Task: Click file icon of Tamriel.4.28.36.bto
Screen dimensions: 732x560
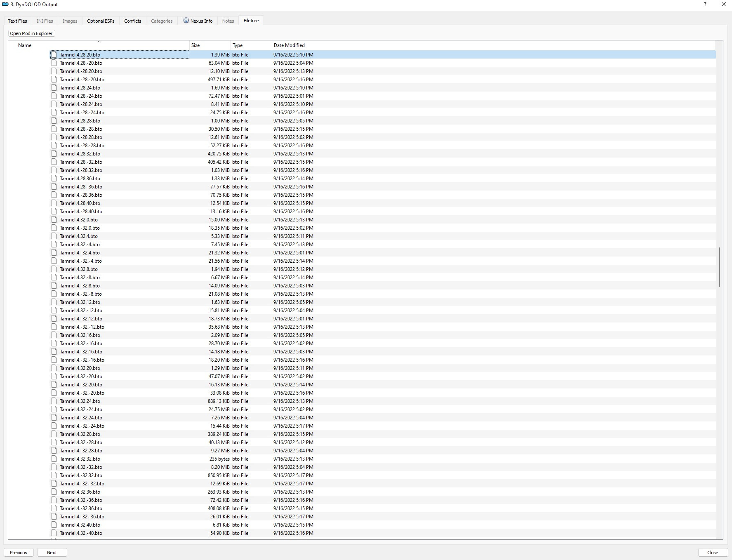Action: (x=54, y=178)
